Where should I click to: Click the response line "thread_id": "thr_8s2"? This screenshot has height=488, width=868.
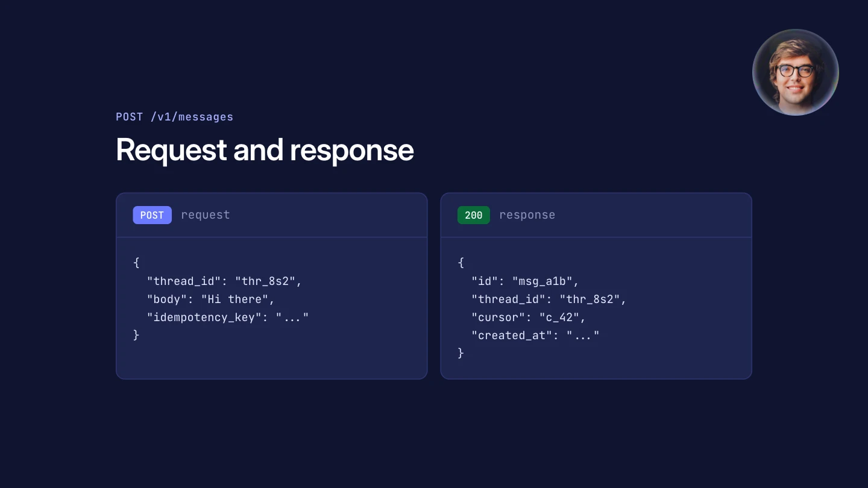click(x=549, y=299)
